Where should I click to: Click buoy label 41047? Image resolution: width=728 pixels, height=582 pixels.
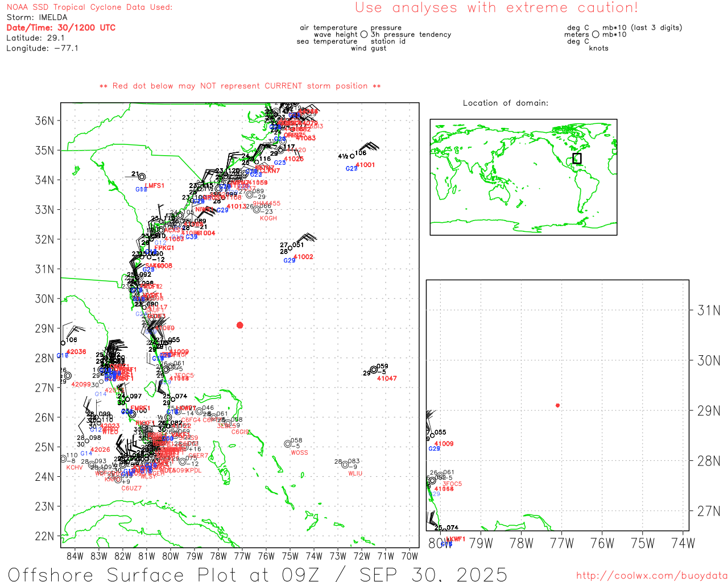click(x=387, y=379)
